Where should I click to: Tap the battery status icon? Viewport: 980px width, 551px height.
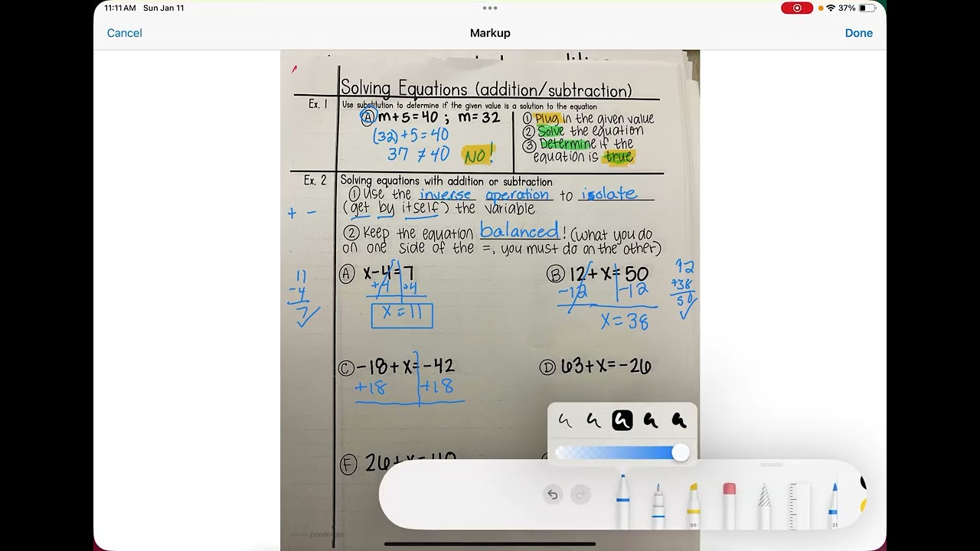867,8
